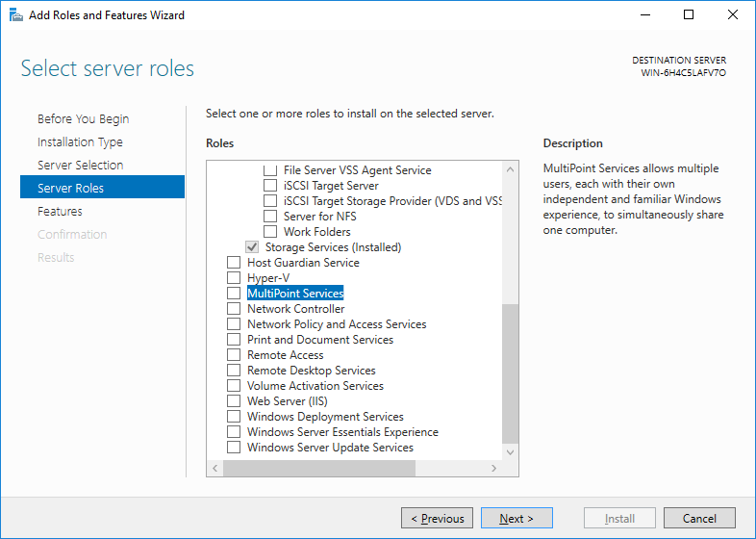Select the Windows Server Update Services label
The image size is (756, 539).
coord(330,448)
